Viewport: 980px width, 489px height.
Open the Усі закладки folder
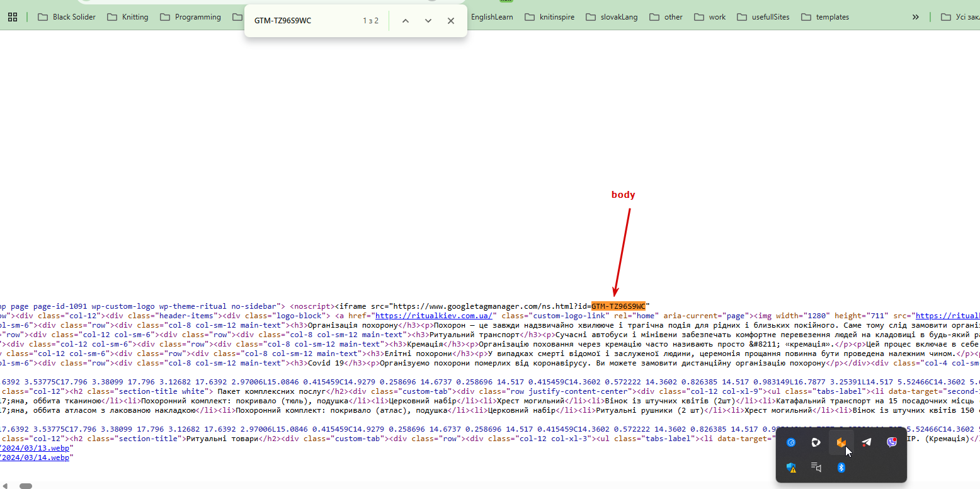point(960,17)
